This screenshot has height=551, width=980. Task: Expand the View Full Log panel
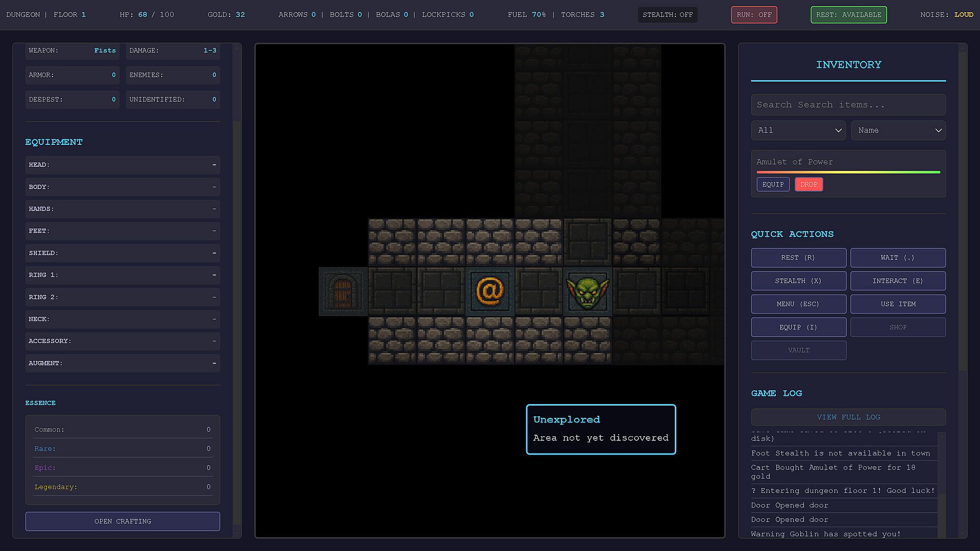(848, 417)
